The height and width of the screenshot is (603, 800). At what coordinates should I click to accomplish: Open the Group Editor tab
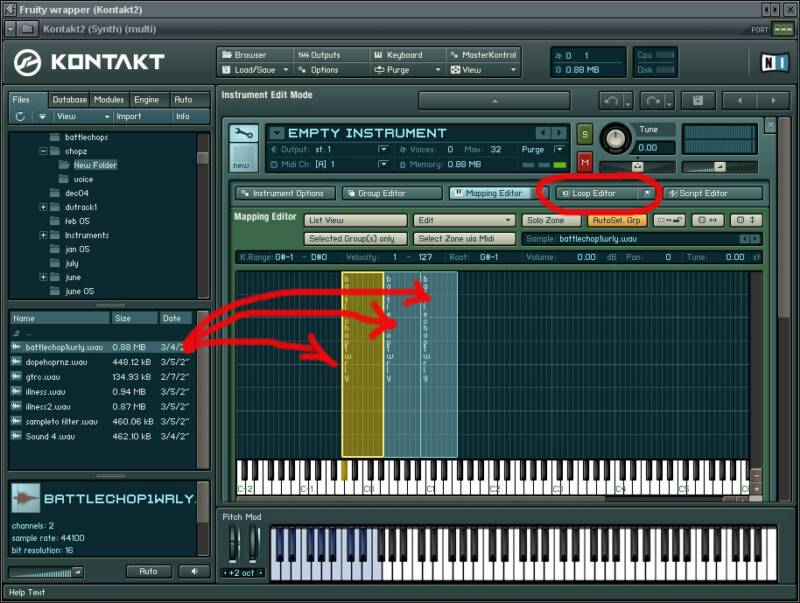[x=392, y=193]
